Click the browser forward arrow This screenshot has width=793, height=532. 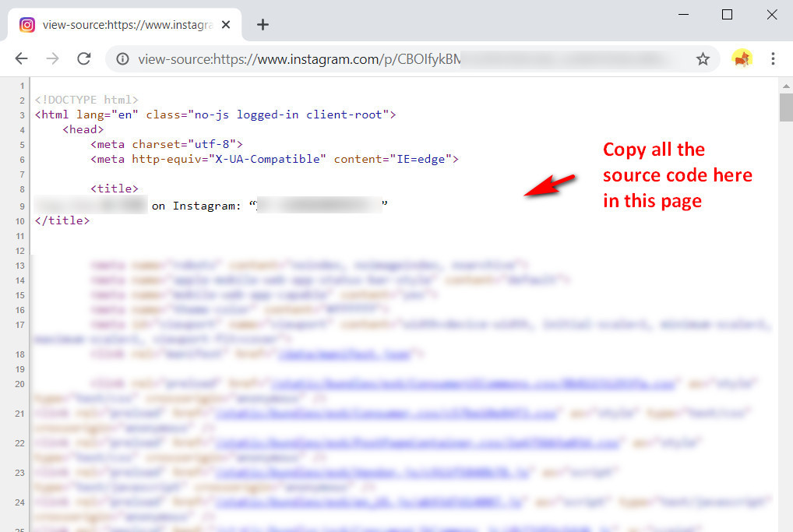[53, 58]
